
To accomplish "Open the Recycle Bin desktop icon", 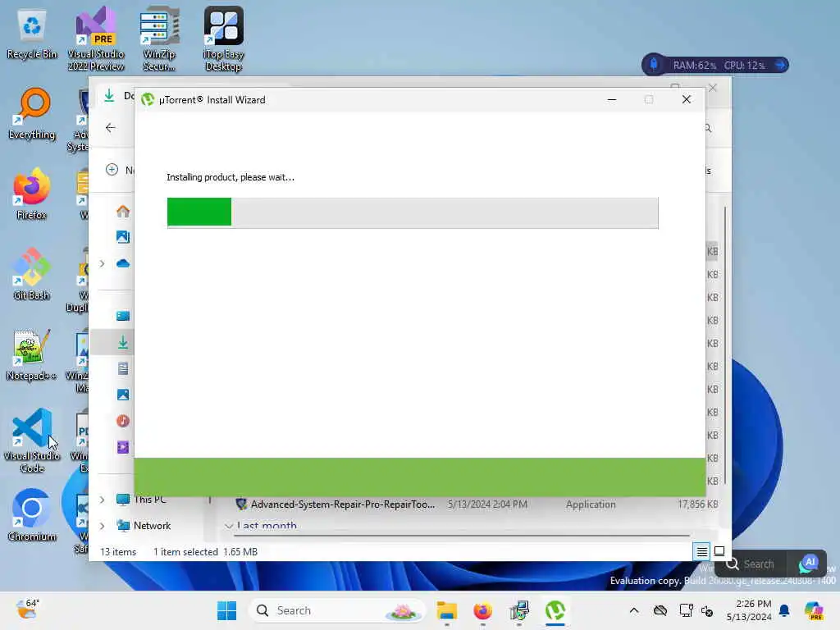I will (x=32, y=33).
